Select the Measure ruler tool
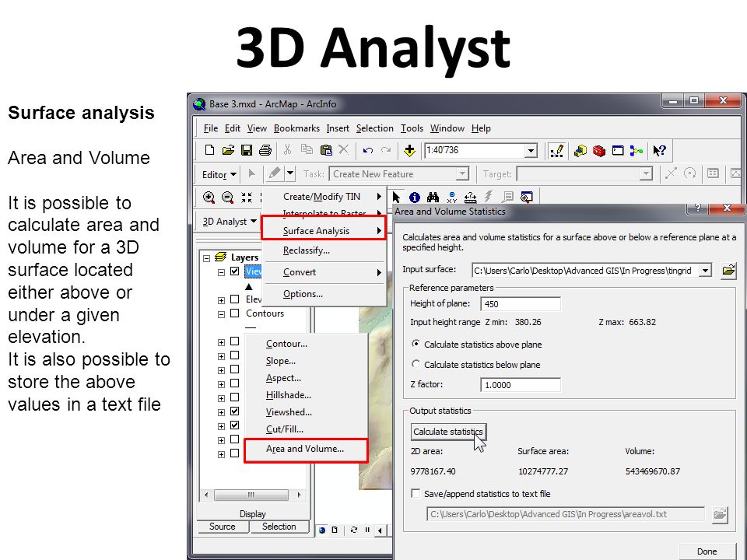 tap(470, 197)
